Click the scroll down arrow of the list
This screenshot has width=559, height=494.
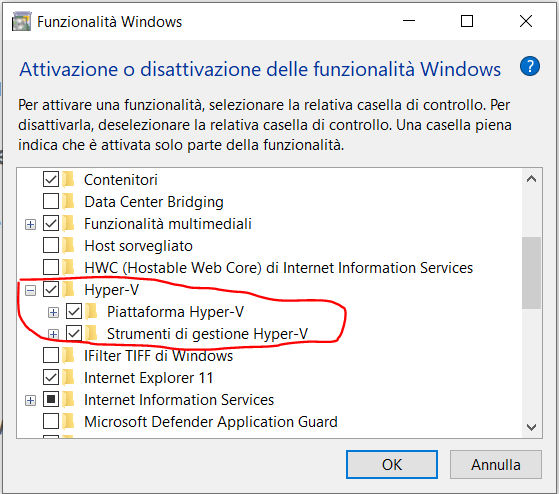[531, 427]
